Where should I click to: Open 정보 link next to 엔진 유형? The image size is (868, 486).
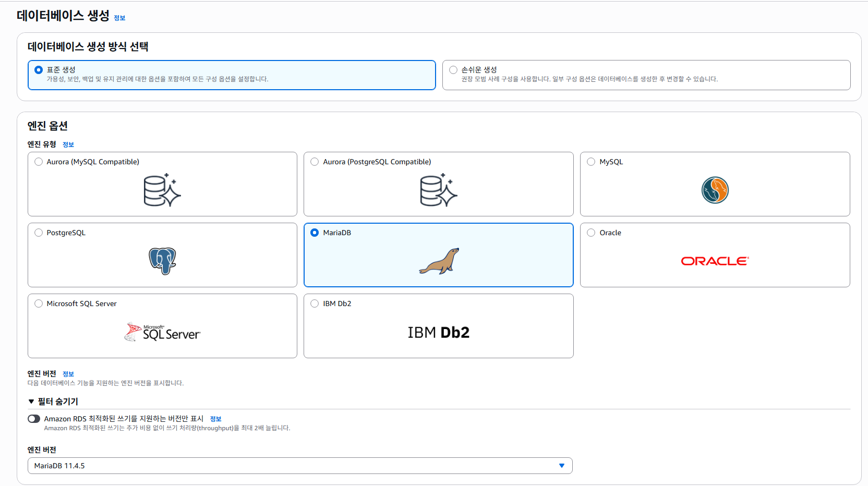[68, 144]
